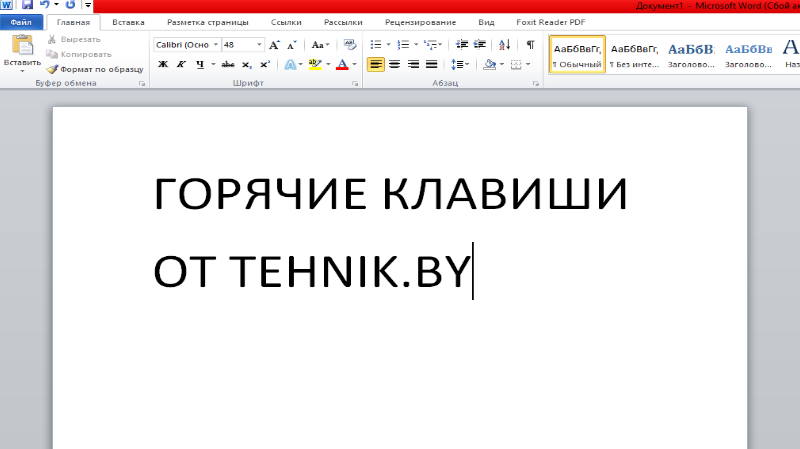Open the Вид tab

pyautogui.click(x=486, y=22)
